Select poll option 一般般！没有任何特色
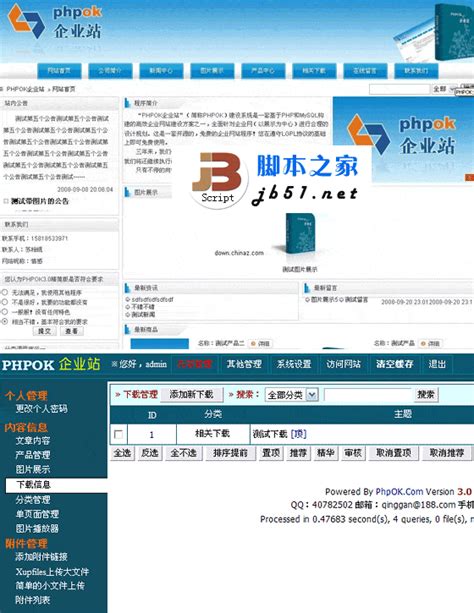The height and width of the screenshot is (613, 474). click(x=5, y=312)
